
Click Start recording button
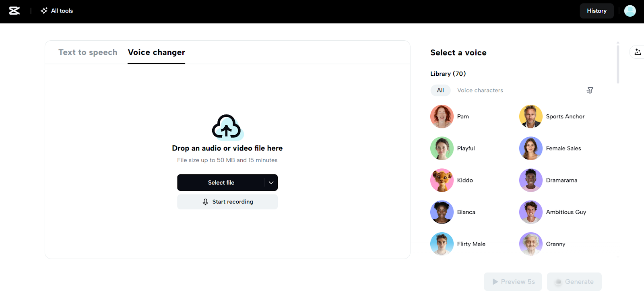227,202
